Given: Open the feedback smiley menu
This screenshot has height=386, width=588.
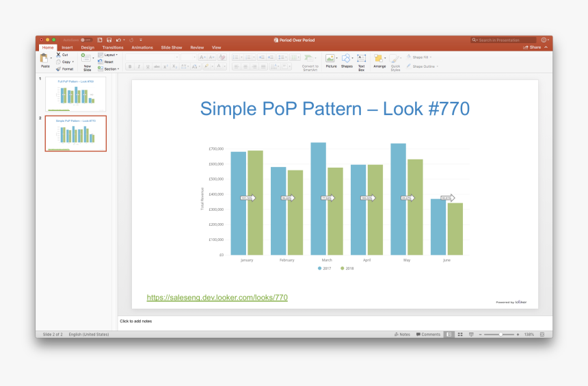Looking at the screenshot, I should point(544,40).
